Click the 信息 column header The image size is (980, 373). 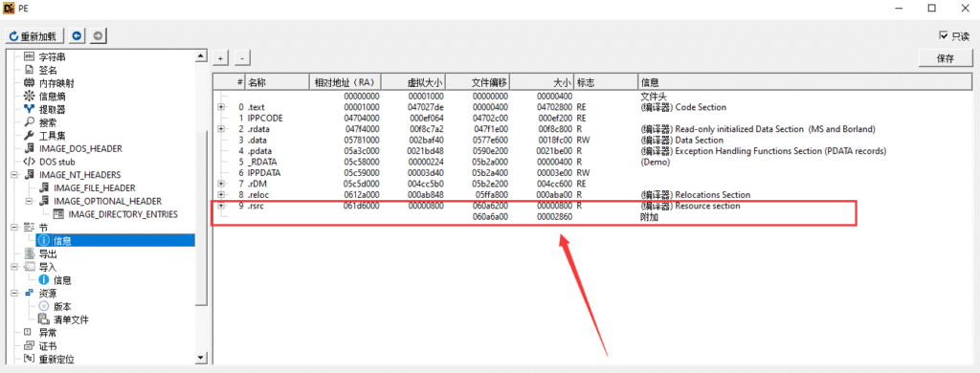pos(805,82)
